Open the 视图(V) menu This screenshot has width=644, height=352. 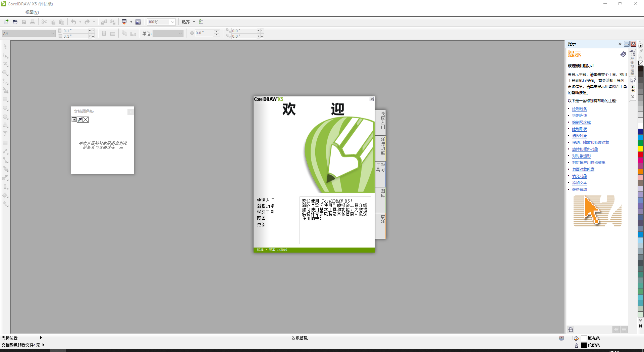(x=32, y=12)
